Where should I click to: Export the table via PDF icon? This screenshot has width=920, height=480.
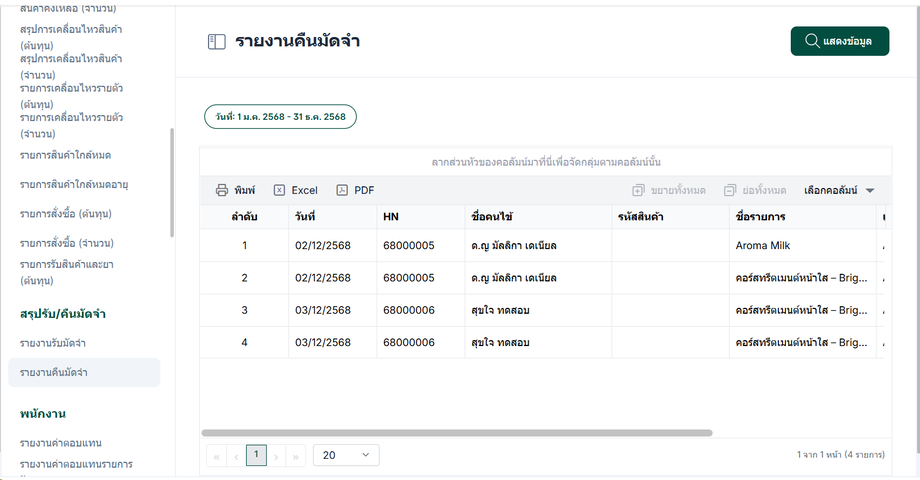(x=341, y=190)
